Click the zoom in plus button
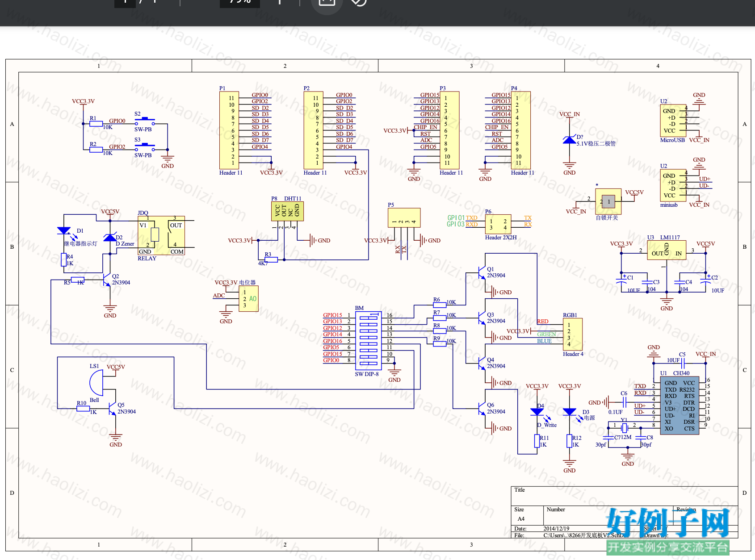 [280, 2]
